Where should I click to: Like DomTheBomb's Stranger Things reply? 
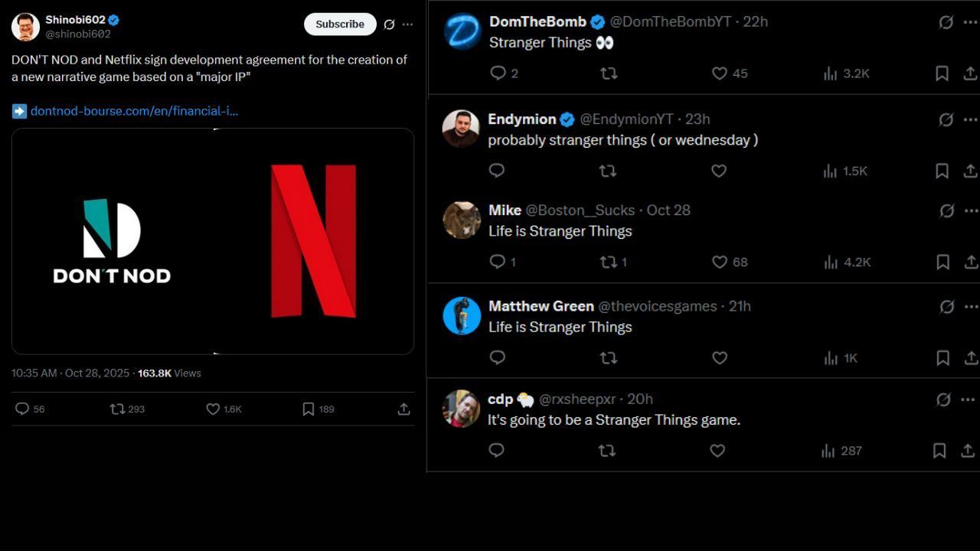(x=720, y=73)
